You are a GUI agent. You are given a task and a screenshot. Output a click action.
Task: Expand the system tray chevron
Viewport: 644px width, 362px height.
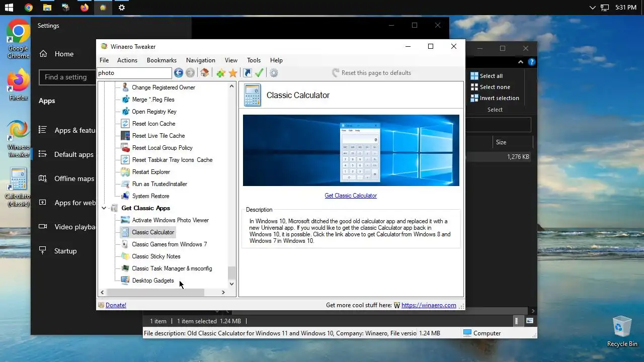(x=592, y=8)
